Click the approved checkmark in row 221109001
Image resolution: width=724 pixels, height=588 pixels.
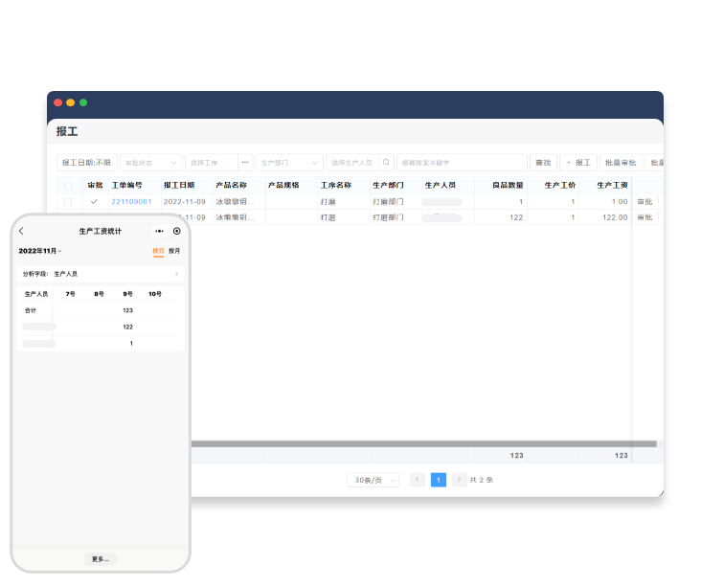point(94,201)
